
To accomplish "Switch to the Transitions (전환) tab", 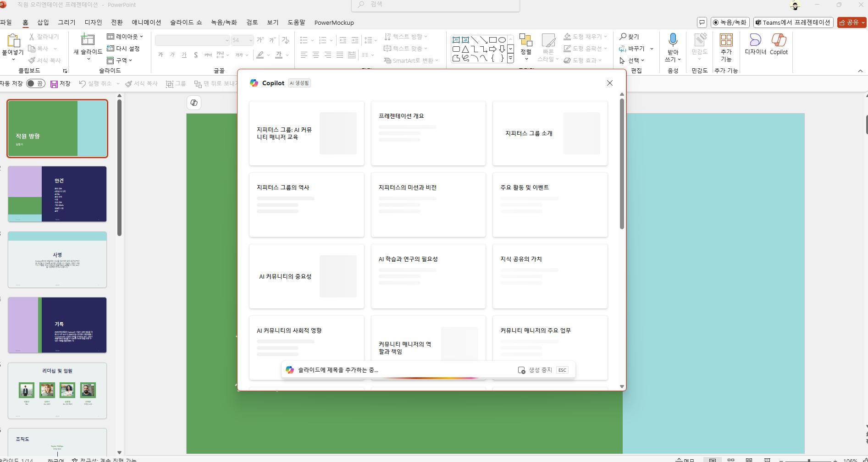I will (117, 22).
